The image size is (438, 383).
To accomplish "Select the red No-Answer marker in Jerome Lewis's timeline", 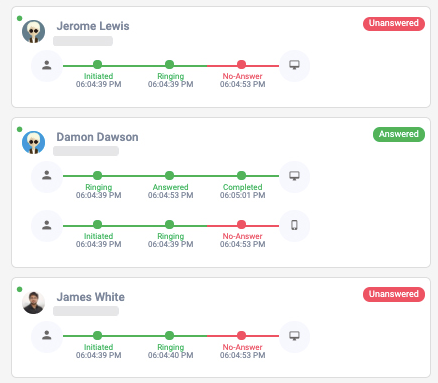I will (242, 65).
